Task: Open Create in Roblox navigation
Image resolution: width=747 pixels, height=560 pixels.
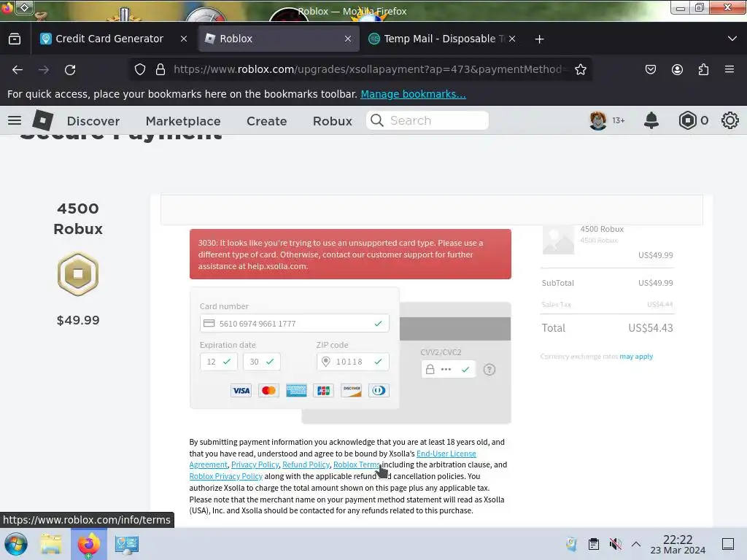Action: 267,121
